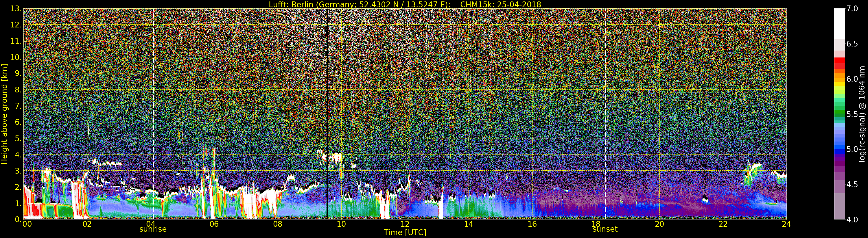
Task: Click the time axis tick label '08'
Action: pyautogui.click(x=278, y=224)
